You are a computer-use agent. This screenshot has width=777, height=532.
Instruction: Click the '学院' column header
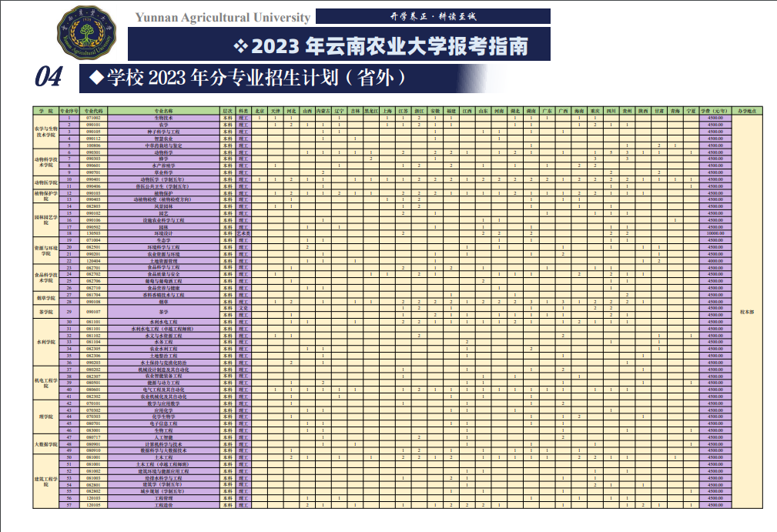(45, 111)
